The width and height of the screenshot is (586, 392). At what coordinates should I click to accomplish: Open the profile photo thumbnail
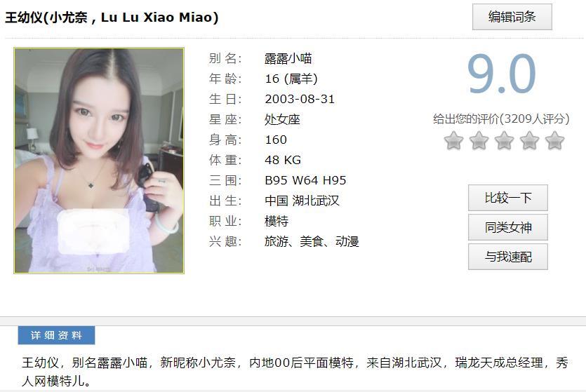coord(99,161)
